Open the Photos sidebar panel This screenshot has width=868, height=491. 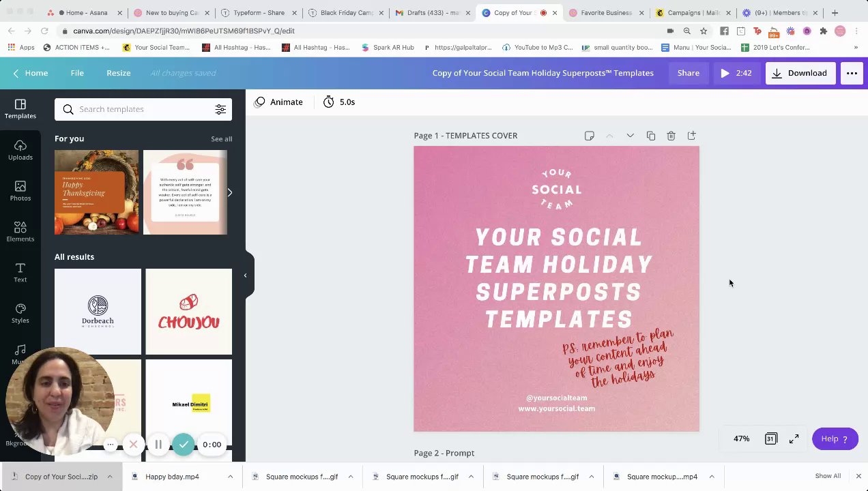tap(20, 191)
